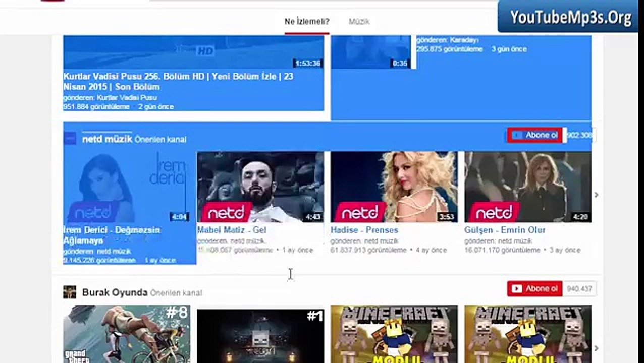This screenshot has height=363, width=644.
Task: Play the Mabel Matiz - Gel thumbnail
Action: (260, 187)
